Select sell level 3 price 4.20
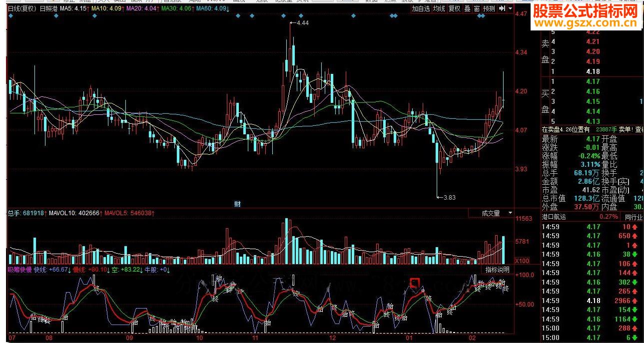 pos(593,51)
